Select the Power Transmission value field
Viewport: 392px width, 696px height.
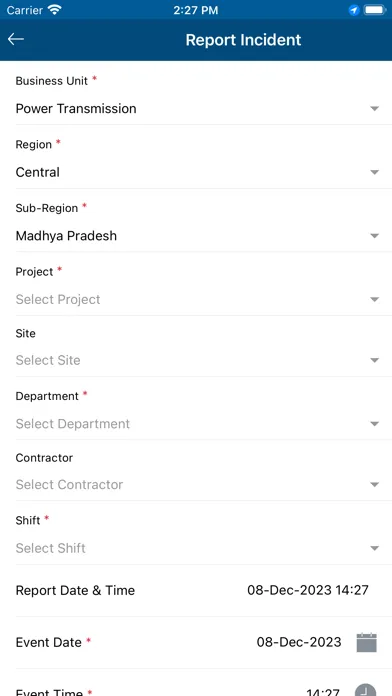coord(198,109)
